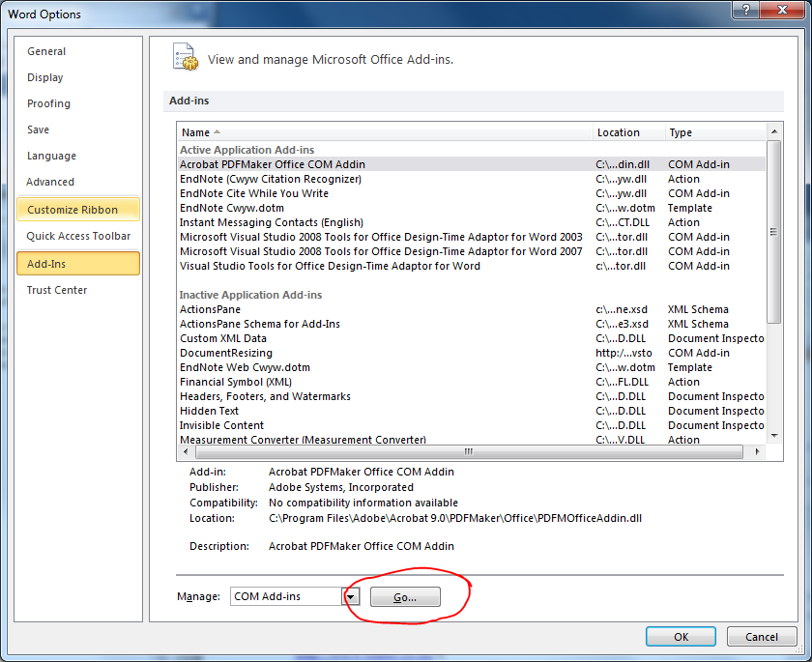Select Add-Ins in the sidebar

click(x=78, y=264)
